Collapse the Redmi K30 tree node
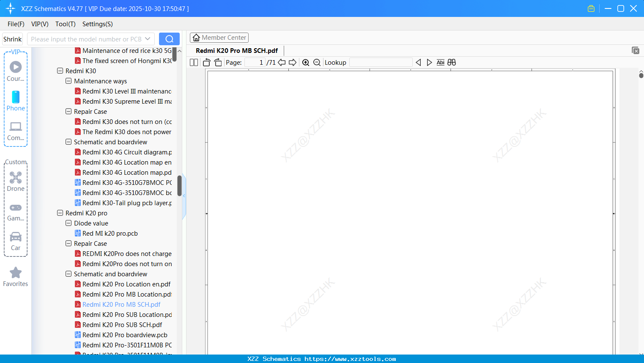 pyautogui.click(x=60, y=71)
